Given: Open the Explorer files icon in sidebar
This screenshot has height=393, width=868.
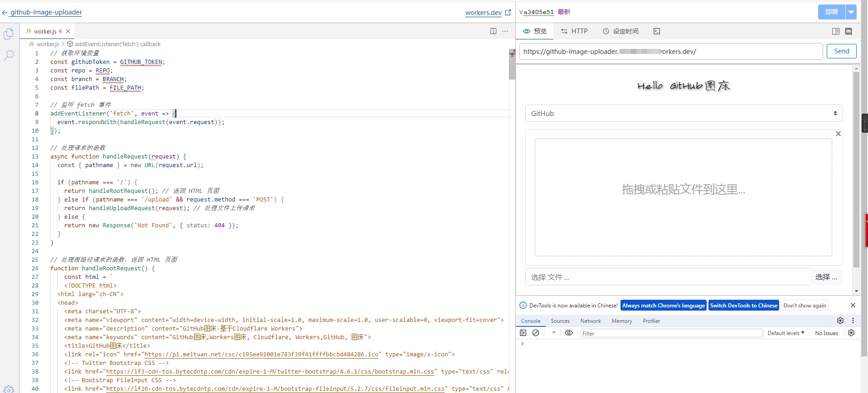Looking at the screenshot, I should point(9,34).
